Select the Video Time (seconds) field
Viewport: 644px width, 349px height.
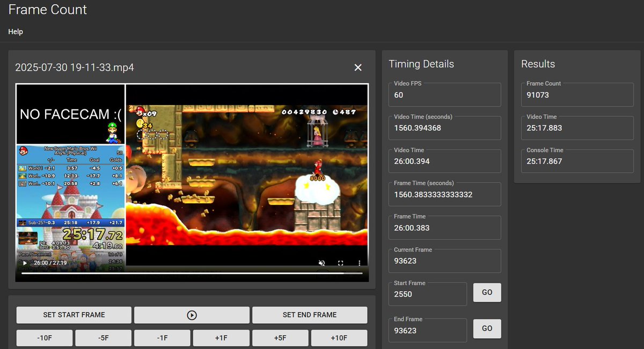[444, 128]
